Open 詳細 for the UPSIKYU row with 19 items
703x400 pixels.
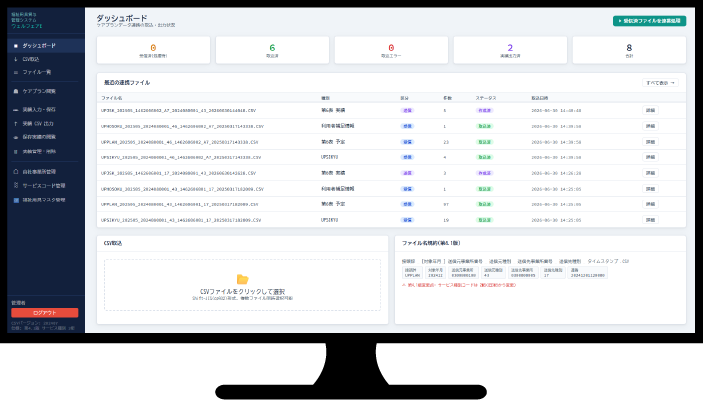[x=650, y=220]
